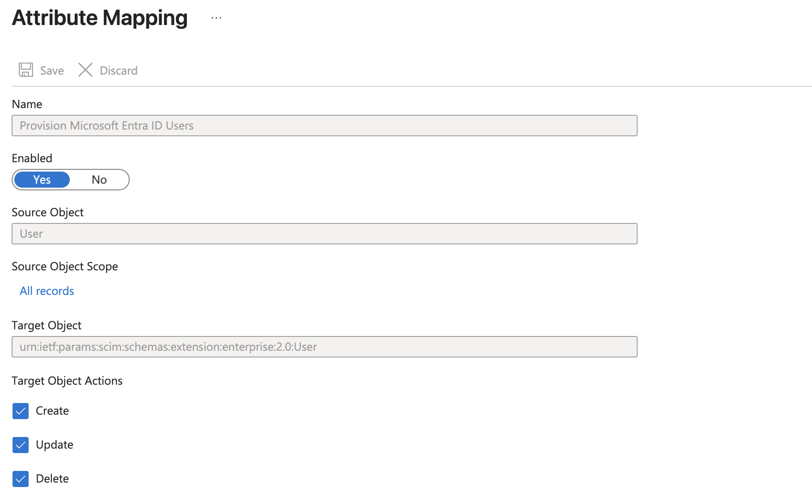
Task: Select the Source Object Scope section heading
Action: click(65, 266)
